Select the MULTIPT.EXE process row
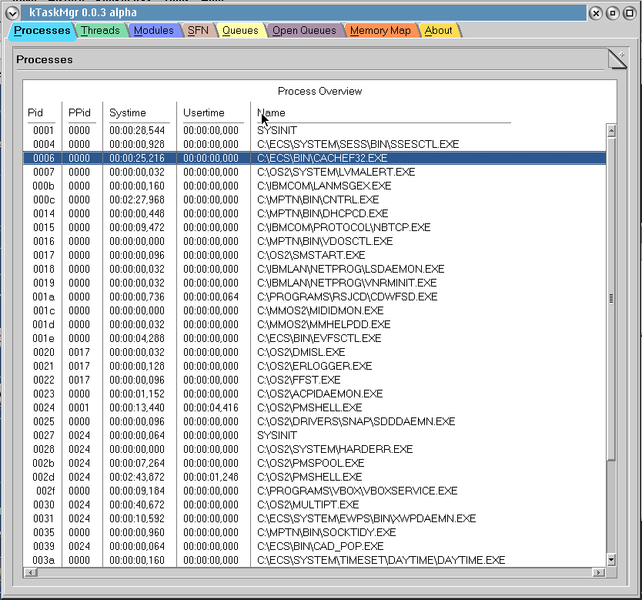This screenshot has width=642, height=600. tap(314, 505)
